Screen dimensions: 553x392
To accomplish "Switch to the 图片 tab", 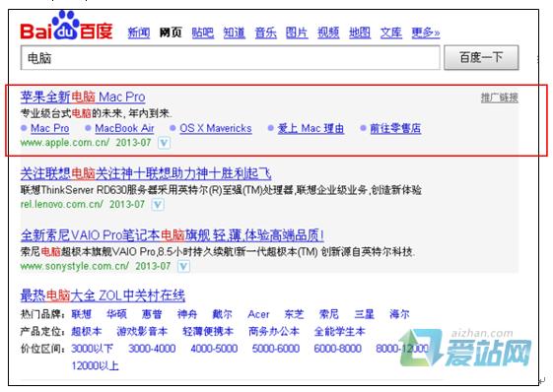I will [x=297, y=33].
